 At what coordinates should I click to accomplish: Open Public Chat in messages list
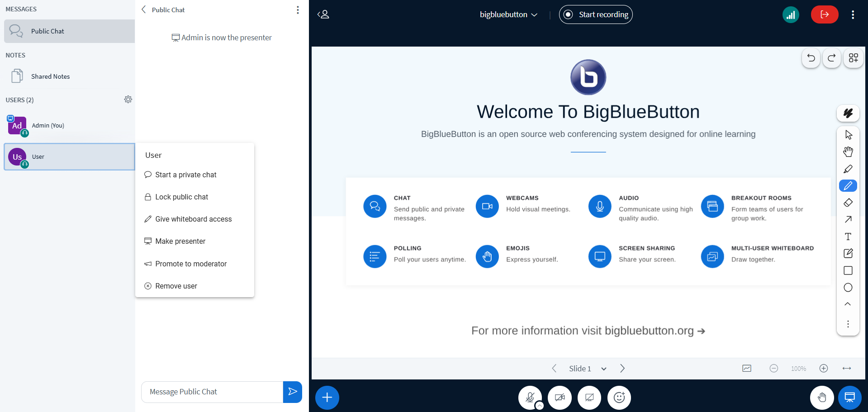click(x=69, y=31)
